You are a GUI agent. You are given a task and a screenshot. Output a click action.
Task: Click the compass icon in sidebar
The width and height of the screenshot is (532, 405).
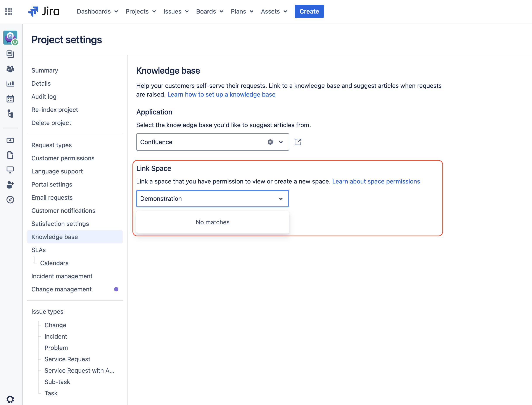click(10, 200)
